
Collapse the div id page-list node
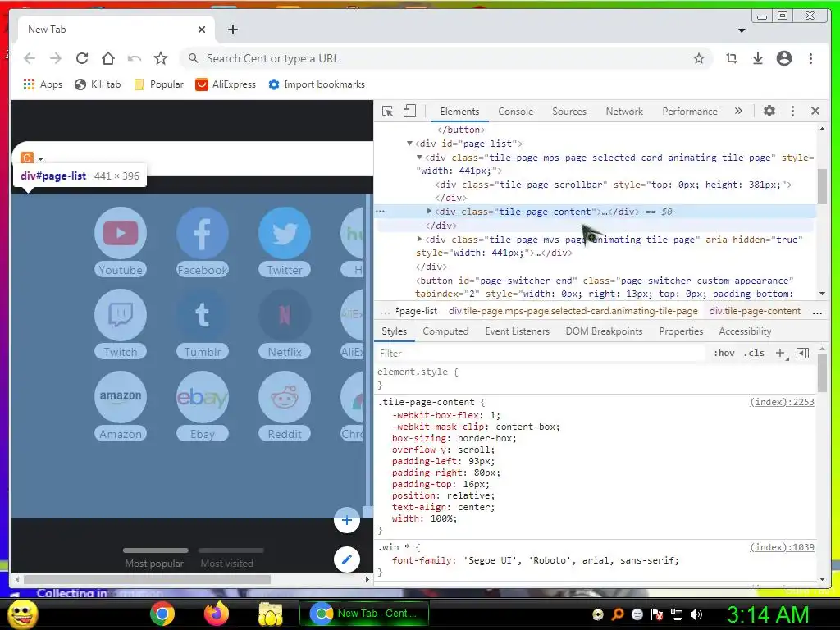point(409,144)
